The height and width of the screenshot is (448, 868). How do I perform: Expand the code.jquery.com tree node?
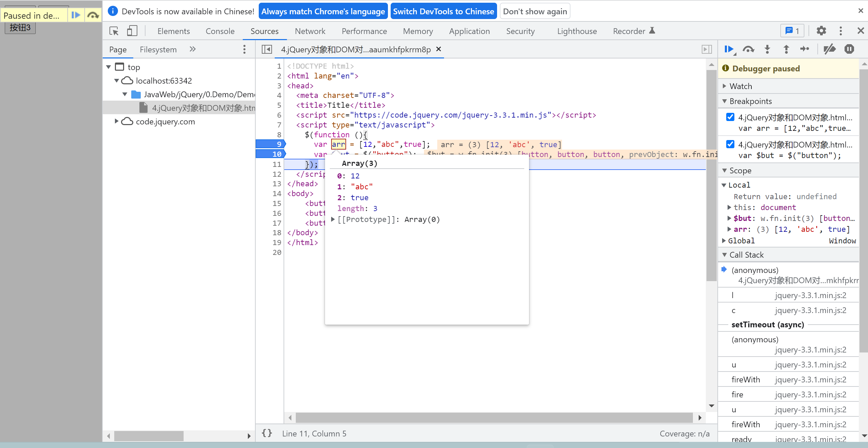click(x=117, y=121)
